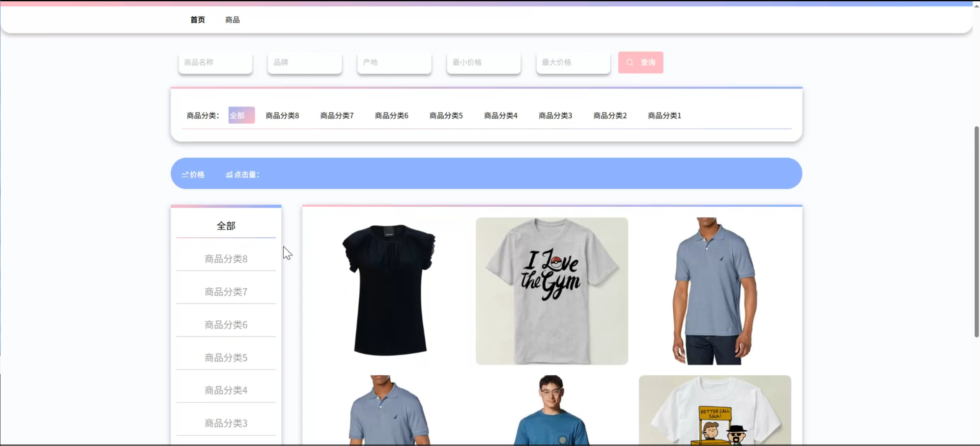Choose 商品分类8 in the left sidebar
The image size is (980, 446).
pos(226,259)
